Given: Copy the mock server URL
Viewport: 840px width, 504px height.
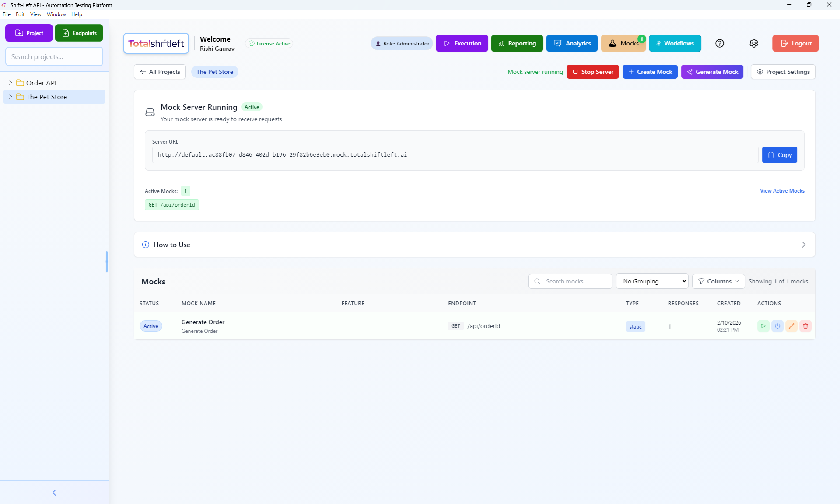Looking at the screenshot, I should click(x=780, y=154).
